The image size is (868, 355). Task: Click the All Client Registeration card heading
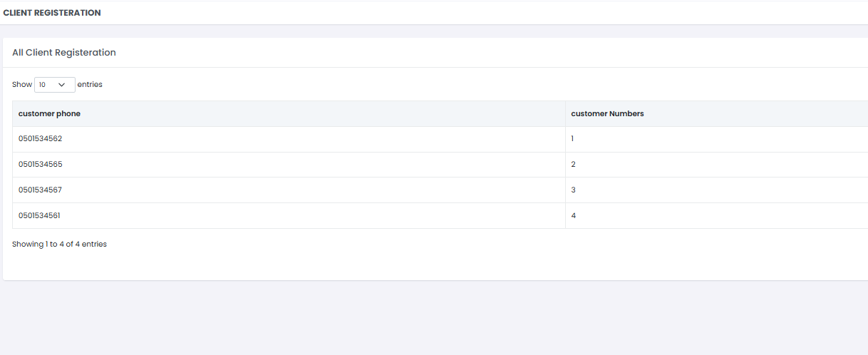[x=64, y=53]
